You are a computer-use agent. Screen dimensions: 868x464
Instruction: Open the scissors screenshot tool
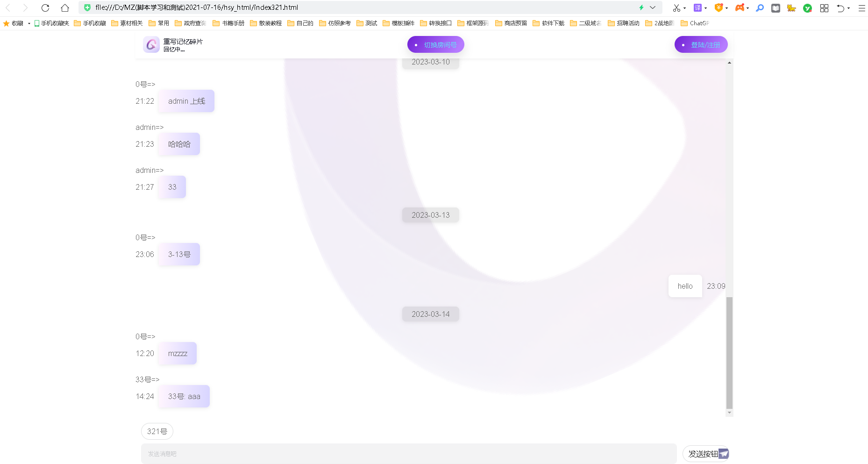pos(676,8)
